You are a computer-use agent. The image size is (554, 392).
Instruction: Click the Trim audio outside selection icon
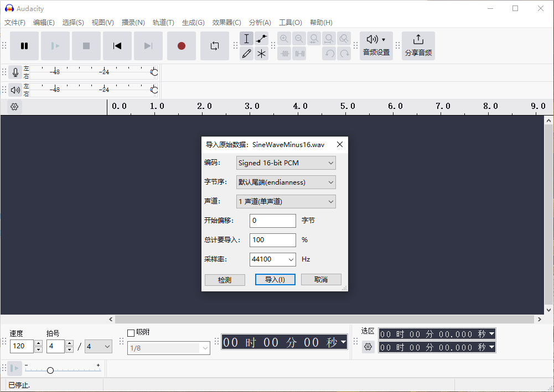pyautogui.click(x=284, y=54)
